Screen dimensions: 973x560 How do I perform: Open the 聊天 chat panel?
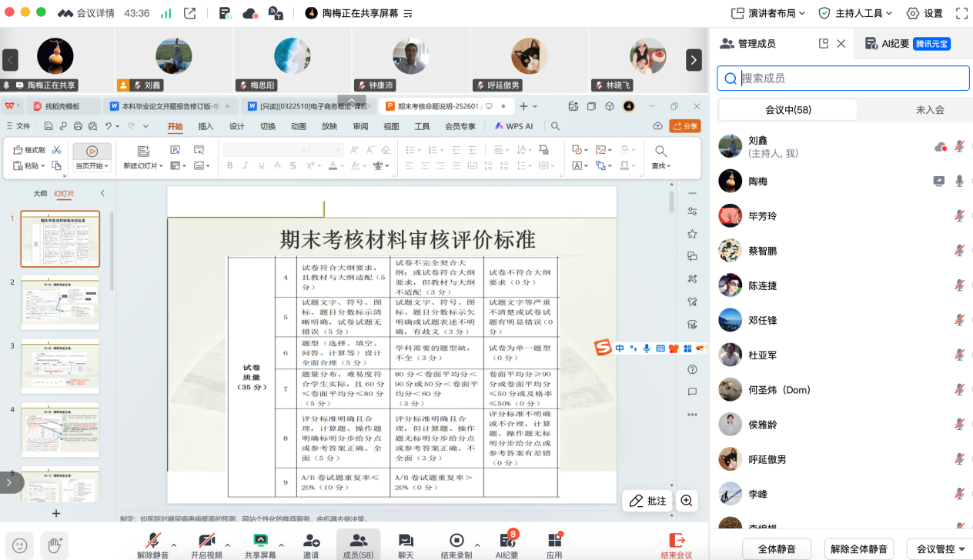point(406,542)
